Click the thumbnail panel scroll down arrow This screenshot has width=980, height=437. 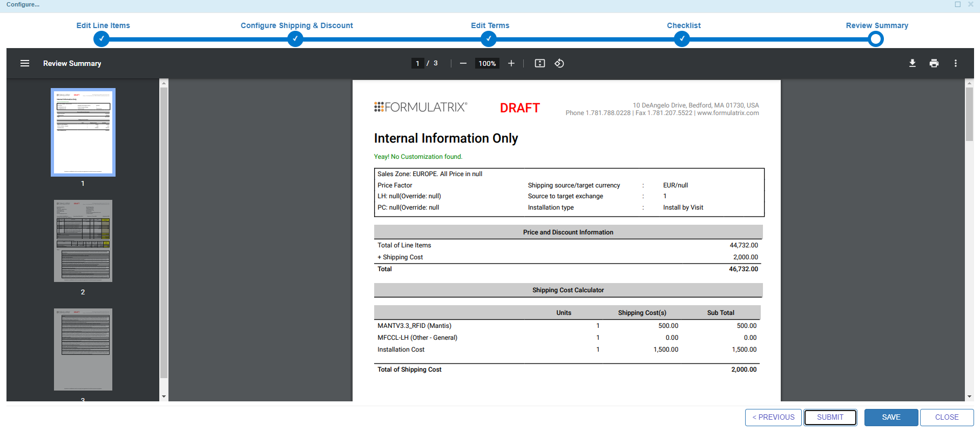(164, 396)
